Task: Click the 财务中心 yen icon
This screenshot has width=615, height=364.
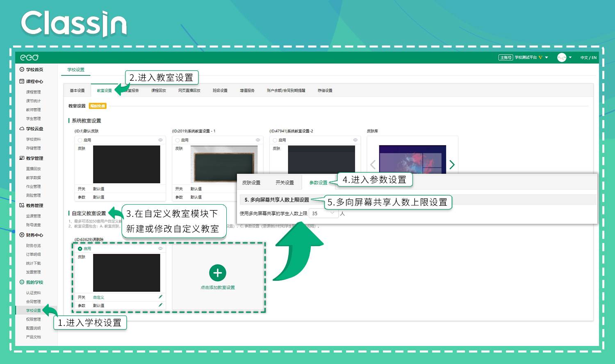Action: (x=22, y=235)
